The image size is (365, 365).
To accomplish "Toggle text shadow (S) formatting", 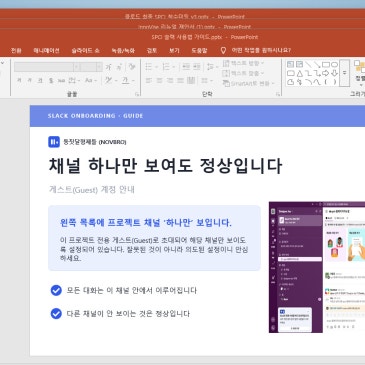I will click(51, 80).
